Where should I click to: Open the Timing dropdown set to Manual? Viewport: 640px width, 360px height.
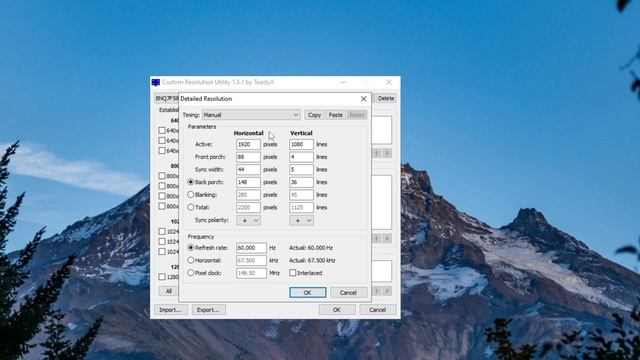(251, 115)
